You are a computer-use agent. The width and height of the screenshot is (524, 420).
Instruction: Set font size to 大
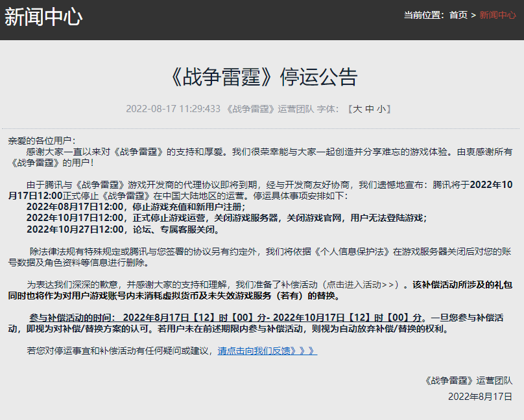357,109
